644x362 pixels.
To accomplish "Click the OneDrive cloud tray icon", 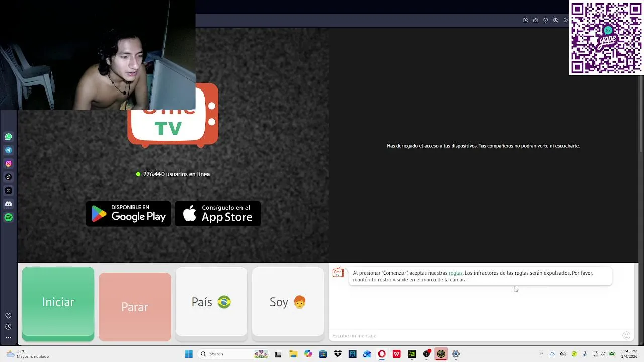I will 552,354.
